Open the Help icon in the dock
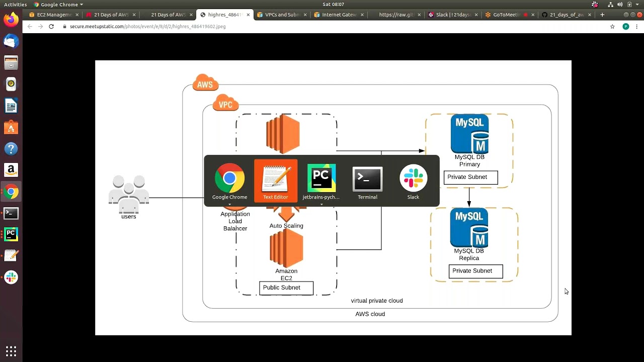 [x=11, y=149]
